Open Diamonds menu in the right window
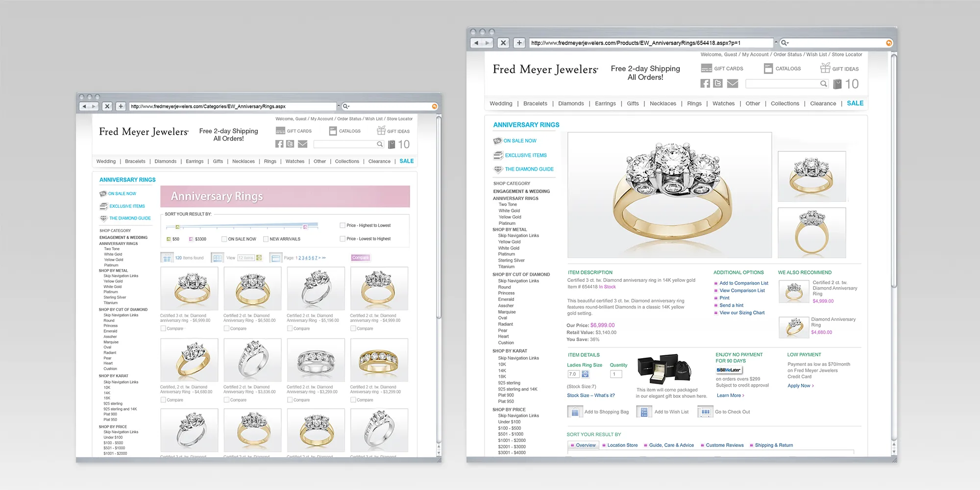This screenshot has height=490, width=980. 571,103
